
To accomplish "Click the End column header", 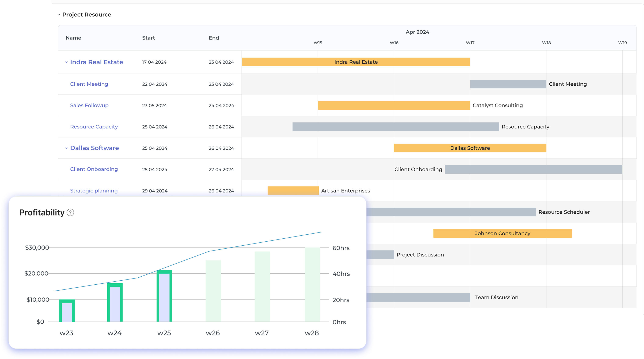I will click(x=214, y=38).
